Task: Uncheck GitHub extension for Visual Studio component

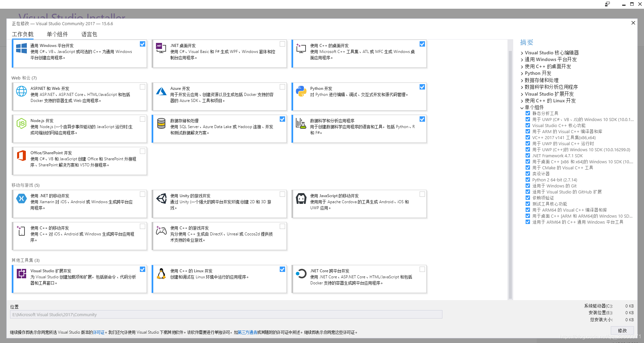Action: point(528,192)
